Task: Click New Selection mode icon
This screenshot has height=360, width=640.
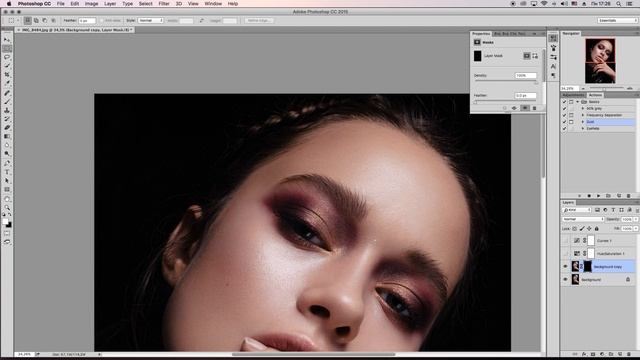Action: coord(27,20)
